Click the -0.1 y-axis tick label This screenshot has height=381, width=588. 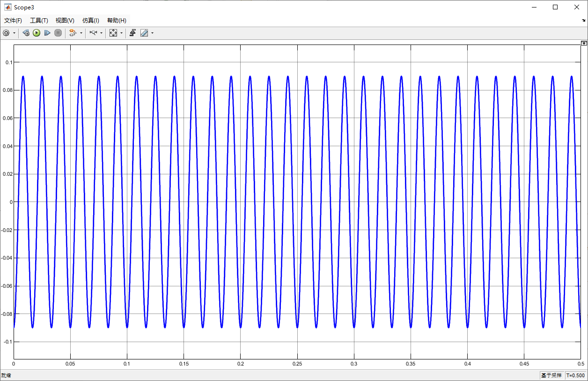(x=7, y=342)
